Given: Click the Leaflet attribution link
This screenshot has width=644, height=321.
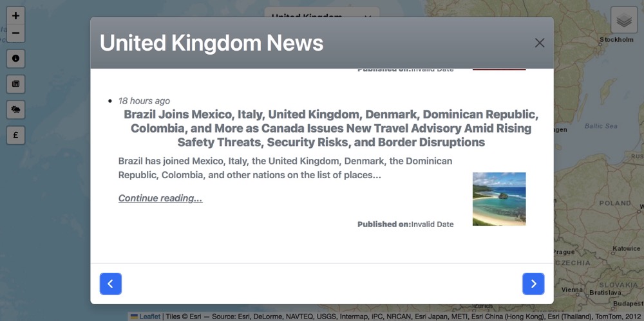Looking at the screenshot, I should tap(150, 316).
